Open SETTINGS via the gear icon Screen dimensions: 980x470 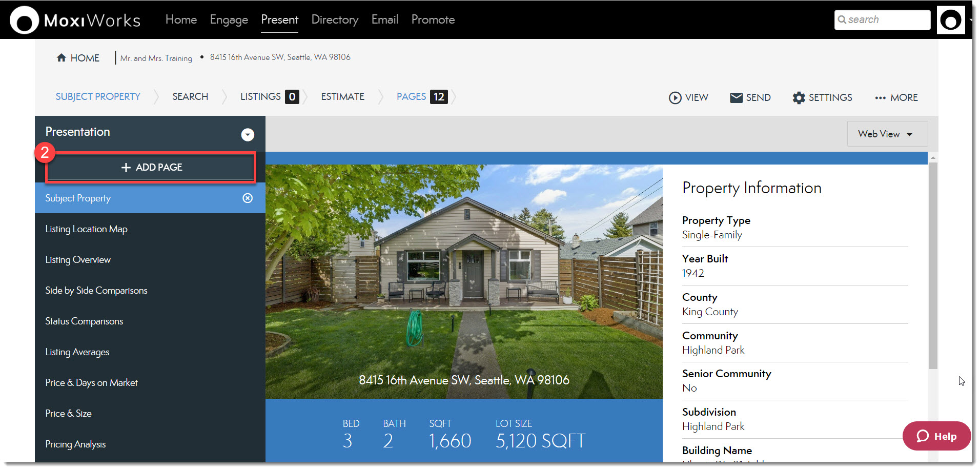click(x=799, y=97)
